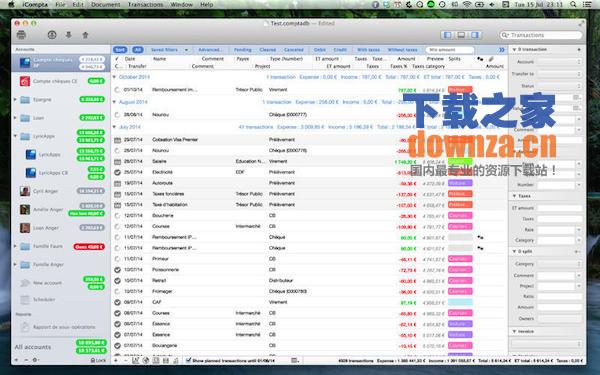Select the Amélie Anger account

click(x=61, y=210)
